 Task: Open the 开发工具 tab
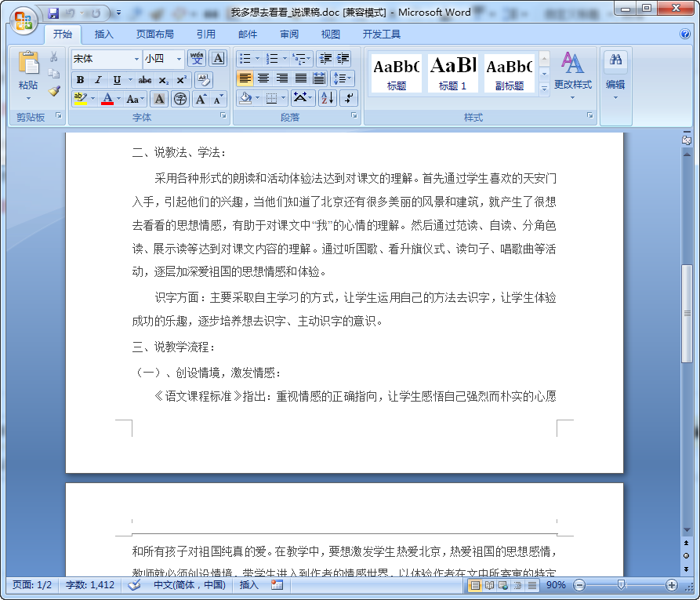coord(381,34)
